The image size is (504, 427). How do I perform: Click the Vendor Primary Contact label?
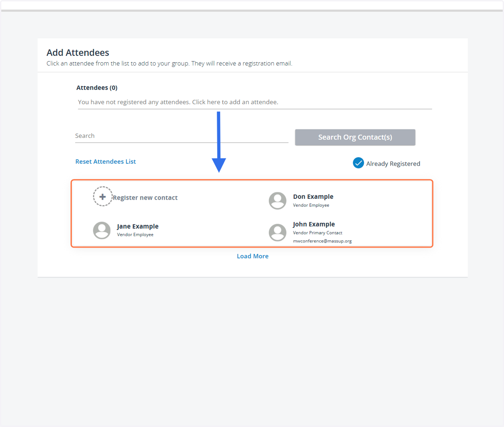[318, 233]
